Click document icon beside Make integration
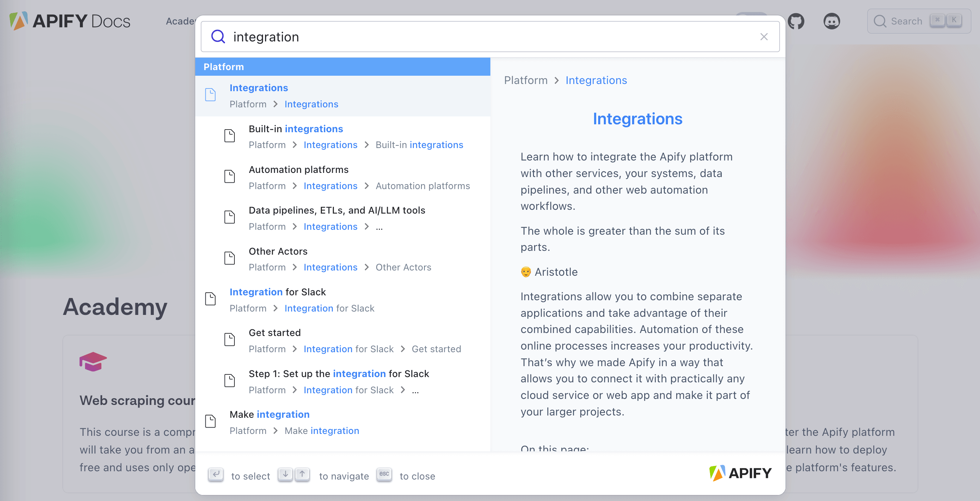This screenshot has height=501, width=980. pos(210,421)
